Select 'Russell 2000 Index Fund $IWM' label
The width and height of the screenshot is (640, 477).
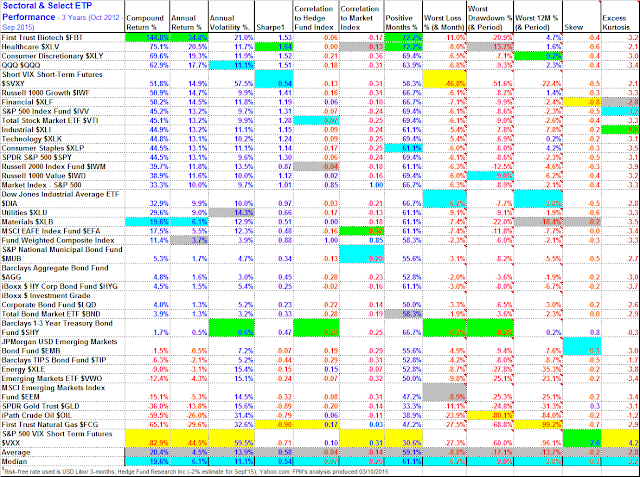point(53,166)
